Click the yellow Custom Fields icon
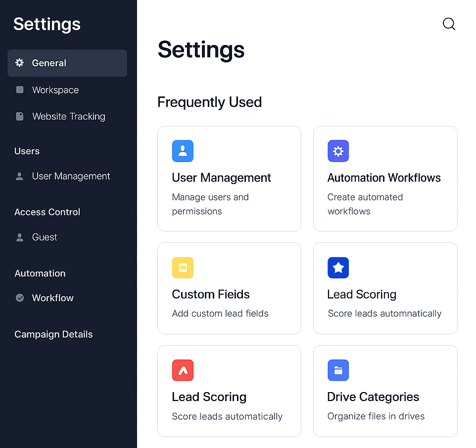Viewport: 476px width, 448px height. (183, 268)
